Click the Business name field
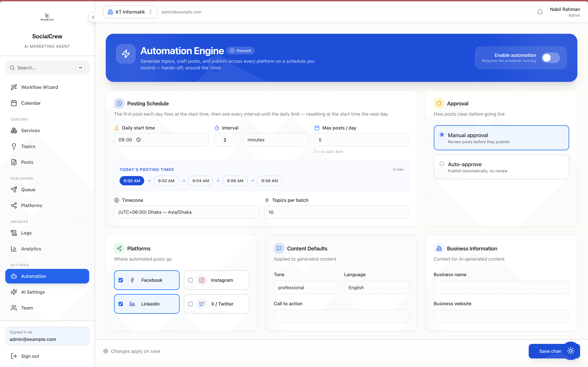Image resolution: width=588 pixels, height=367 pixels. click(501, 287)
